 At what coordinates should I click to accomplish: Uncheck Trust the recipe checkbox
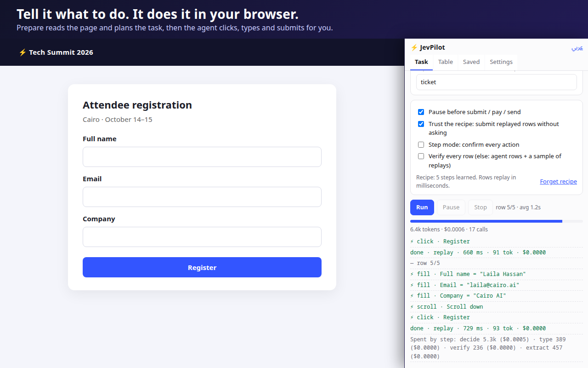(421, 124)
